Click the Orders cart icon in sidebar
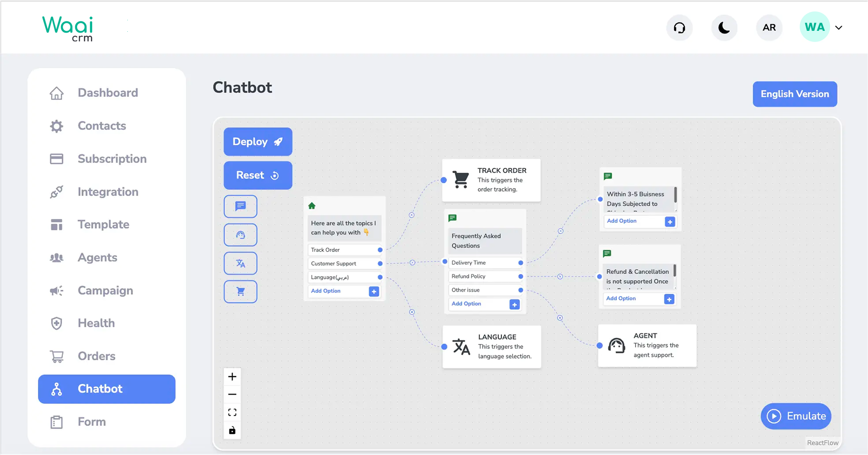868x455 pixels. tap(56, 356)
